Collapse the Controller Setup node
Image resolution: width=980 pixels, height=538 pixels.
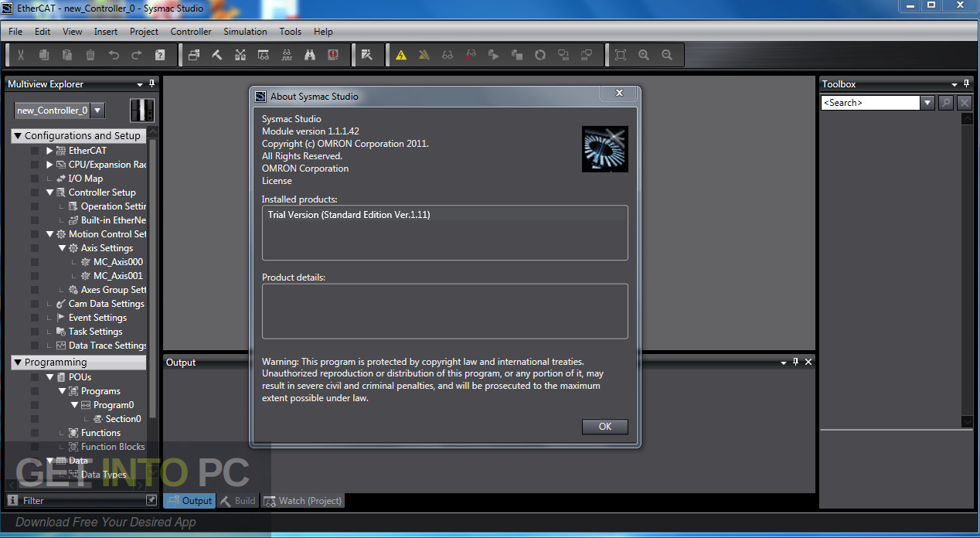pyautogui.click(x=49, y=192)
